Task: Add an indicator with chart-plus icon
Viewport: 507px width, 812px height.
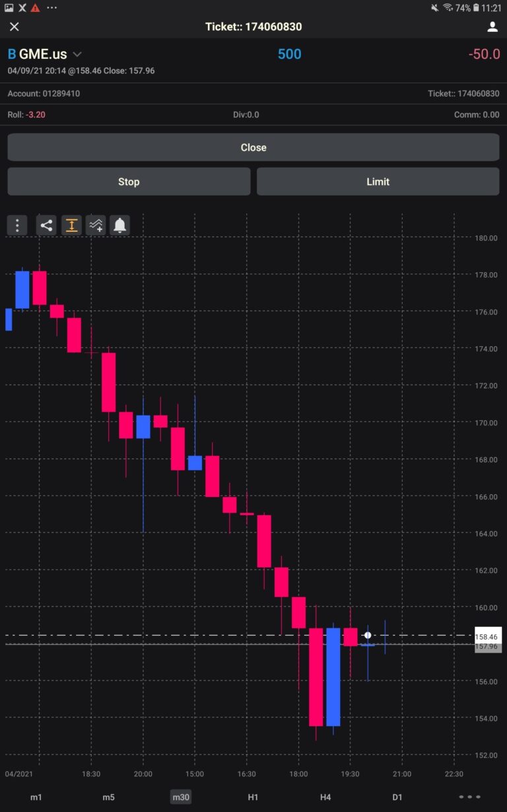Action: click(96, 225)
